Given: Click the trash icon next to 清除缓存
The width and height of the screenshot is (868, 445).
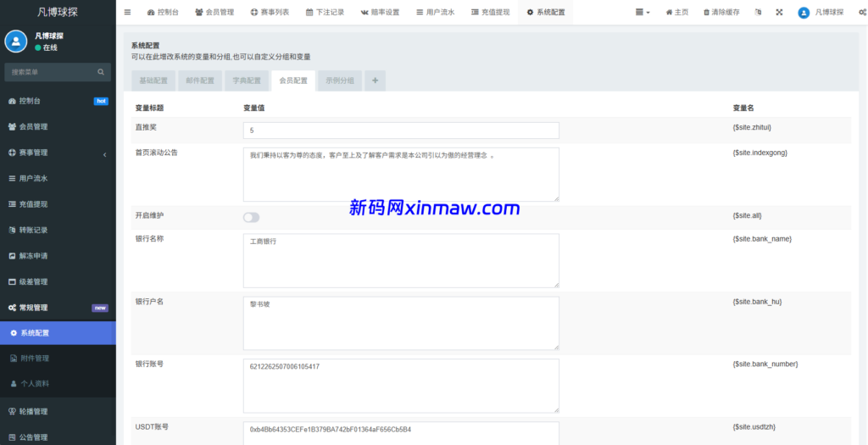Looking at the screenshot, I should click(x=706, y=12).
